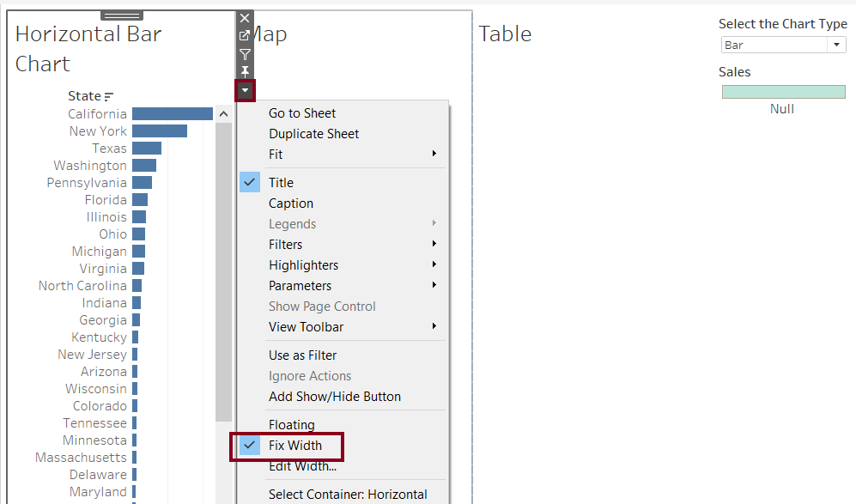Click the Go to Sheet icon

[245, 35]
